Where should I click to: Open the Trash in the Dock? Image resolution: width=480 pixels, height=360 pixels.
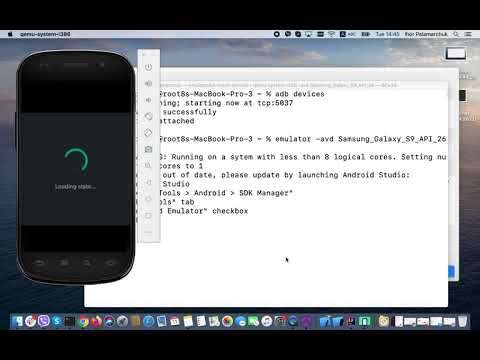pyautogui.click(x=463, y=321)
